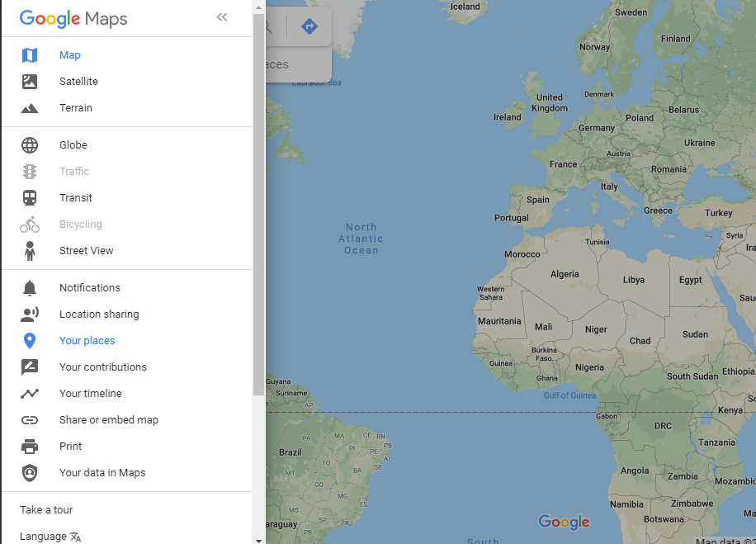Click the Transit train icon
The width and height of the screenshot is (756, 544).
30,198
